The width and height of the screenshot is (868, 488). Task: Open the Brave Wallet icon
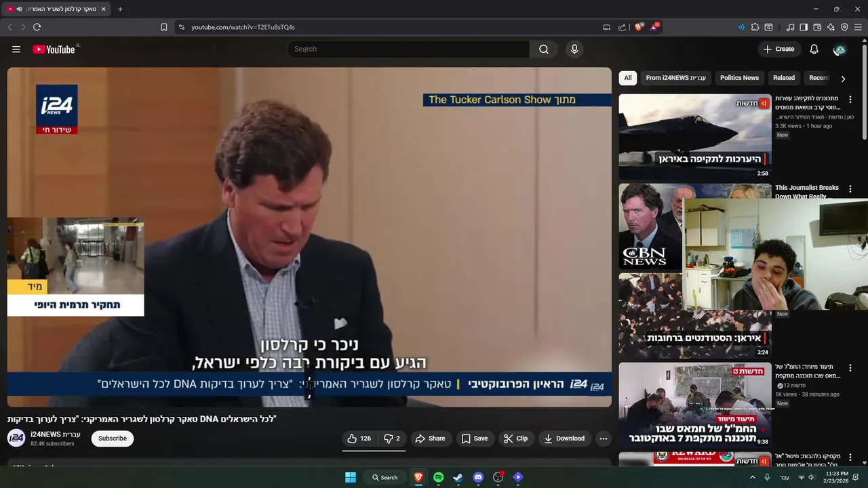[817, 27]
